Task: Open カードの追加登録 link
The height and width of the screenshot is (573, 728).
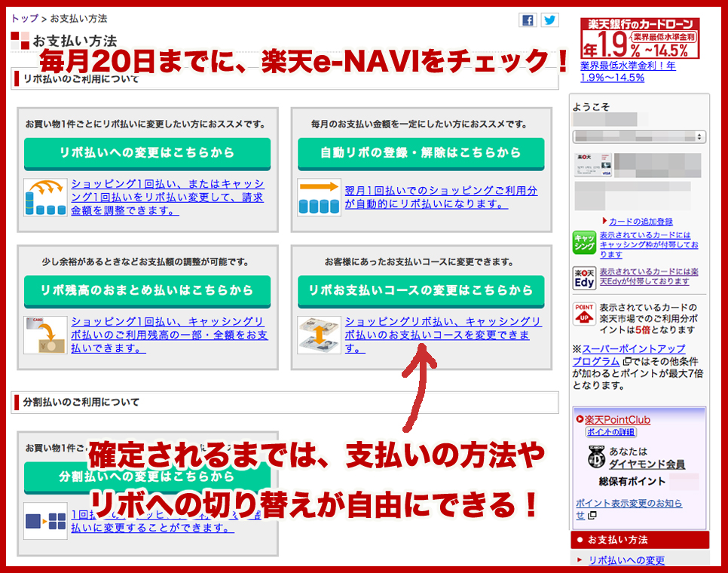Action: click(641, 222)
